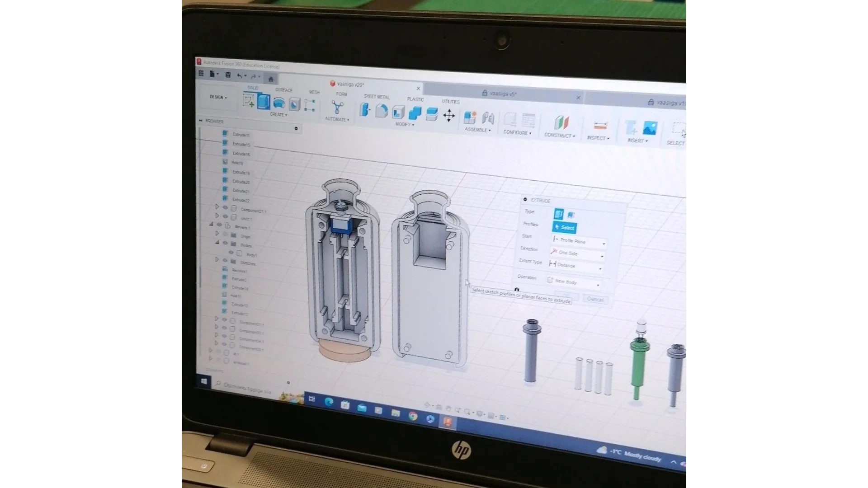
Task: Expand the Component21:1 tree node
Action: click(x=217, y=207)
